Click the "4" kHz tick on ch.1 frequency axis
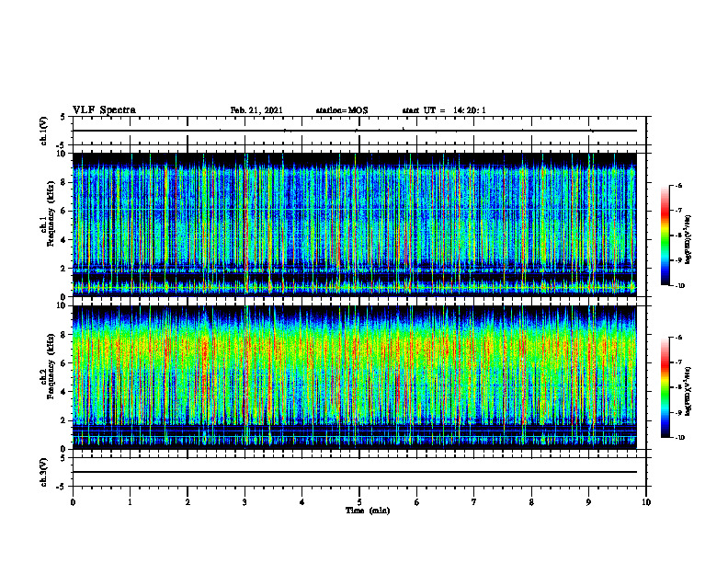Image resolution: width=728 pixels, height=563 pixels. [x=64, y=240]
